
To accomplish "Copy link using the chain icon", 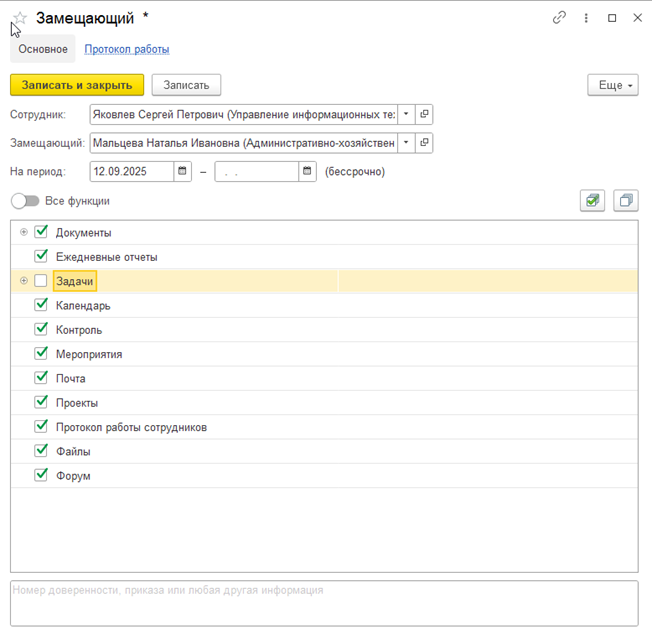I will 559,18.
